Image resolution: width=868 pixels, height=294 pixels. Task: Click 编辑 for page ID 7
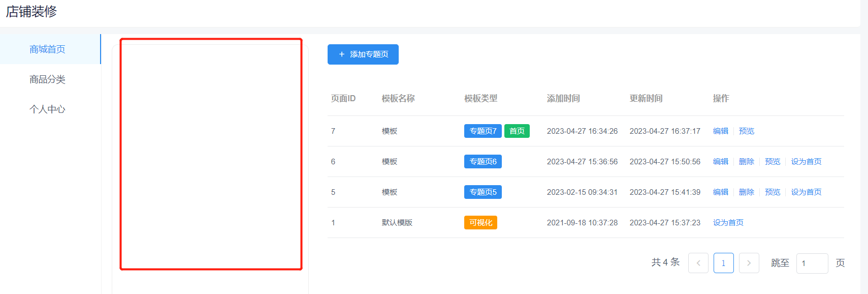721,131
